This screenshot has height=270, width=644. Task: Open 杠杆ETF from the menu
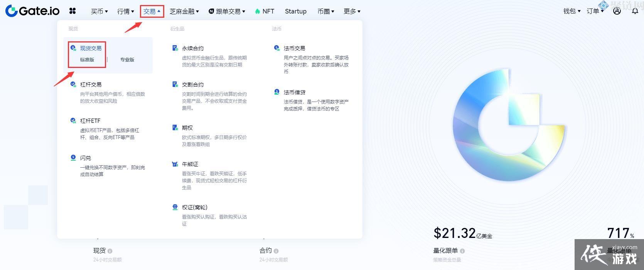coord(90,121)
